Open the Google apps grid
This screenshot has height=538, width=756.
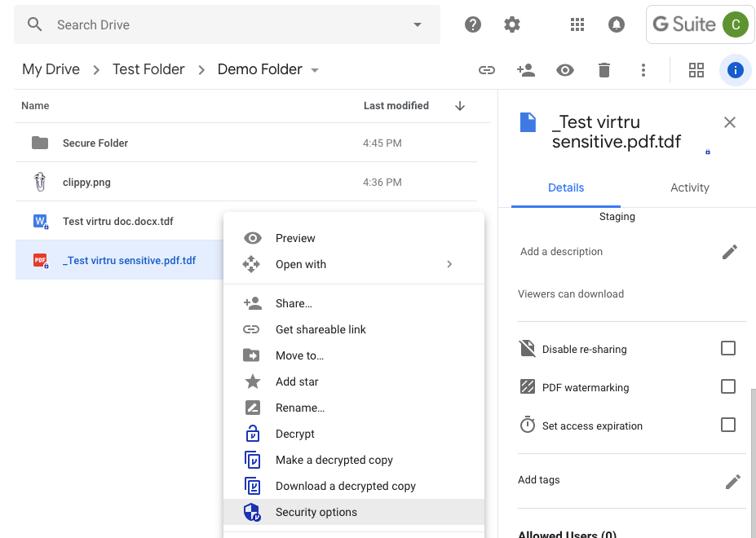[577, 24]
